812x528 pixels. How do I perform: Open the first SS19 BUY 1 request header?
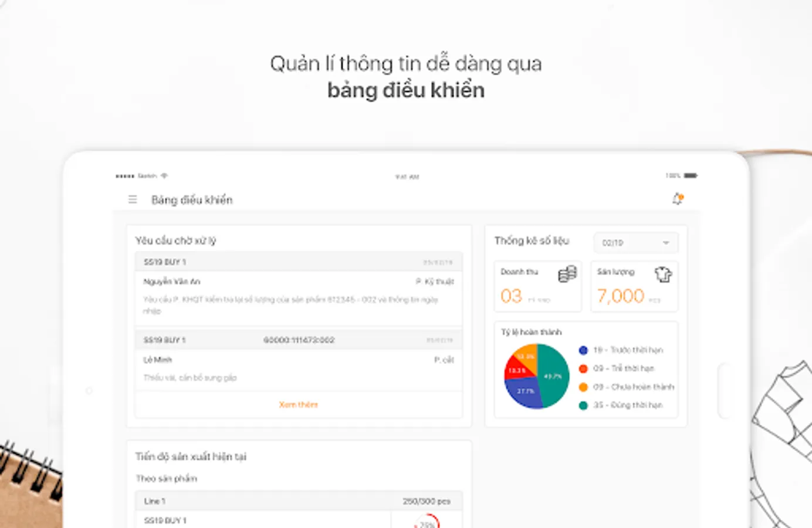click(x=299, y=262)
